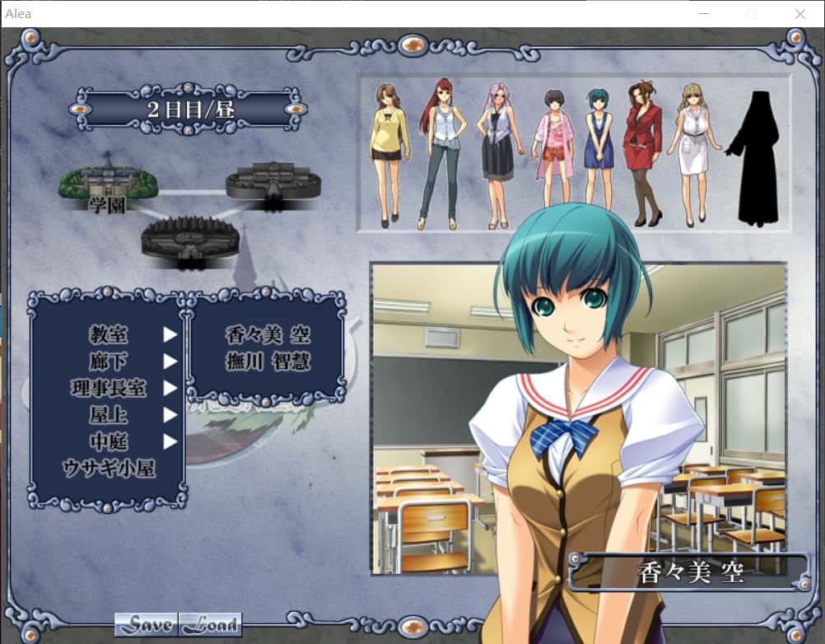
Task: Click the Load button
Action: tap(211, 624)
